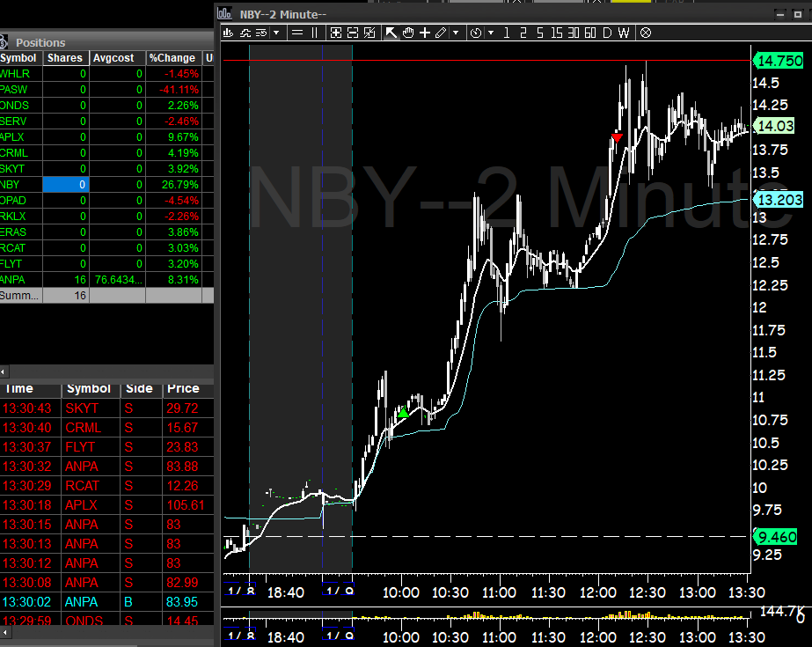Click the Shares column header

[64, 57]
